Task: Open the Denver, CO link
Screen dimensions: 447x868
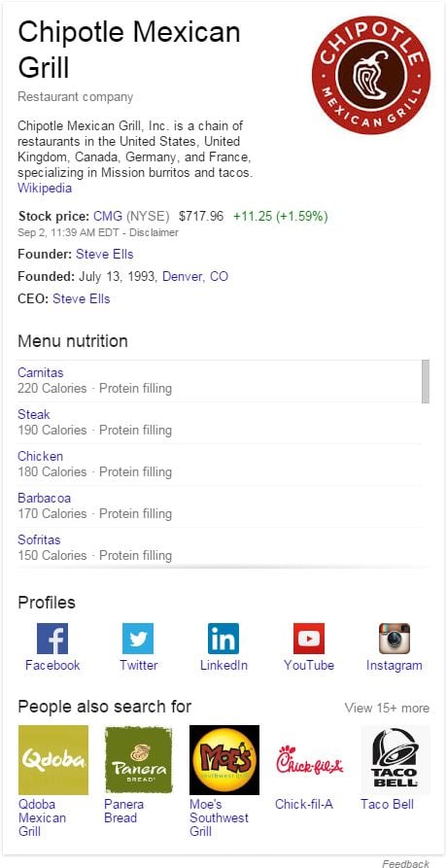Action: tap(195, 276)
